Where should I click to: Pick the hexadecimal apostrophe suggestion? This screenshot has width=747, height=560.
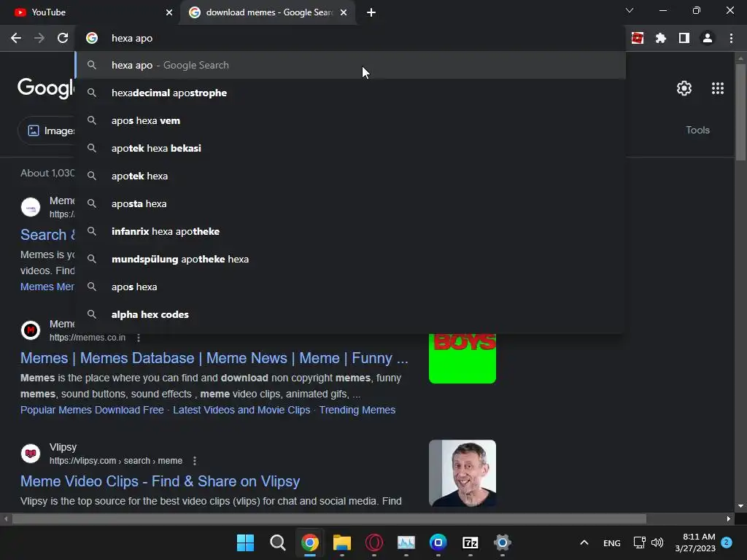tap(351, 93)
